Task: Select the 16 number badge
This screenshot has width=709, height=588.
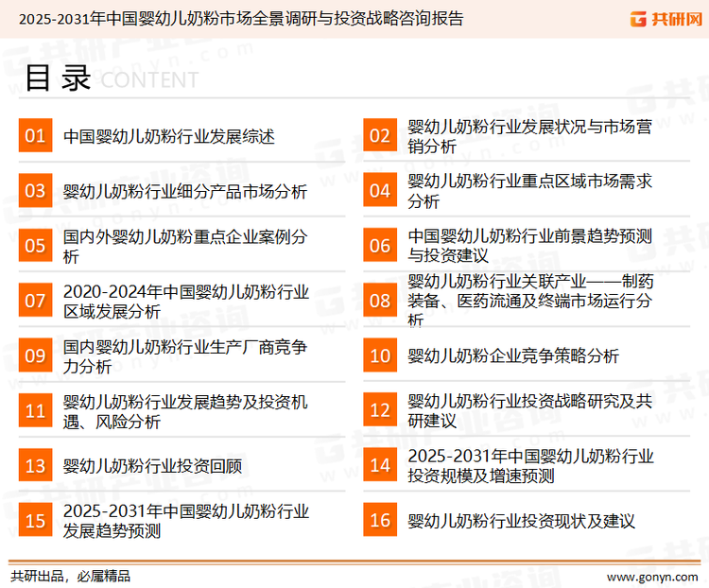Action: pyautogui.click(x=379, y=520)
